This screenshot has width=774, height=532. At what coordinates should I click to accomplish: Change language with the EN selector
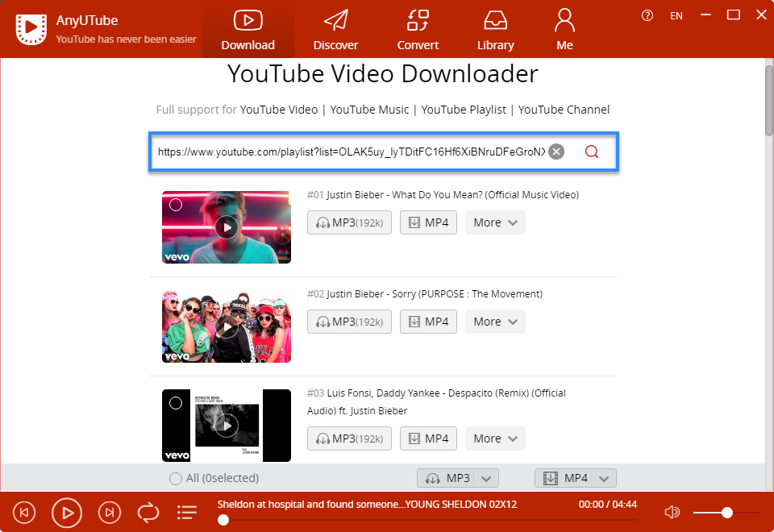[676, 16]
